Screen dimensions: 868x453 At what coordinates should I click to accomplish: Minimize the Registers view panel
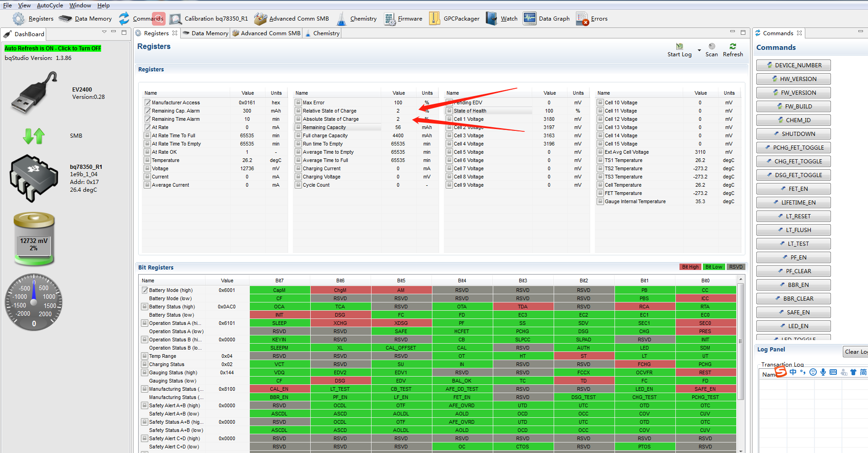coord(732,32)
